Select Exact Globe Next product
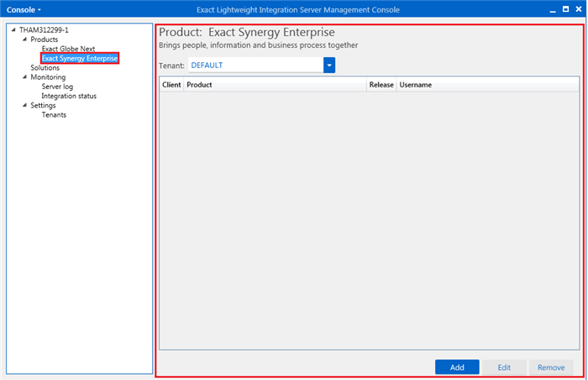 68,49
